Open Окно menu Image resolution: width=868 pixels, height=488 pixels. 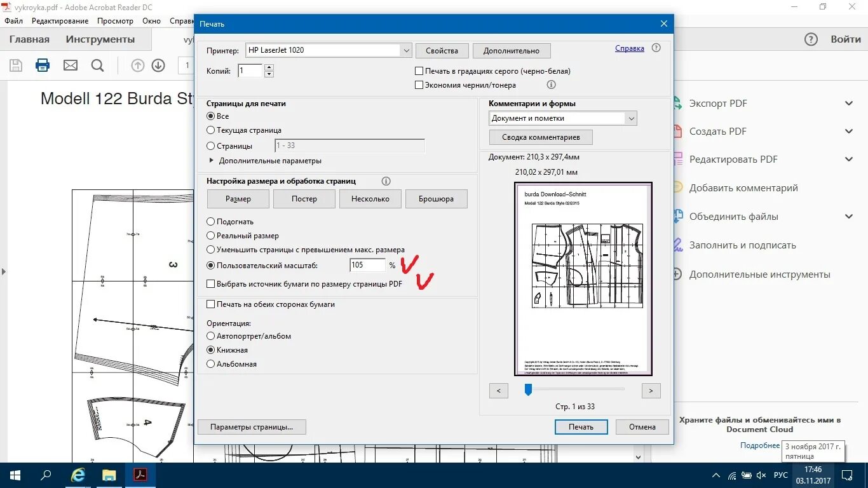[x=151, y=21]
